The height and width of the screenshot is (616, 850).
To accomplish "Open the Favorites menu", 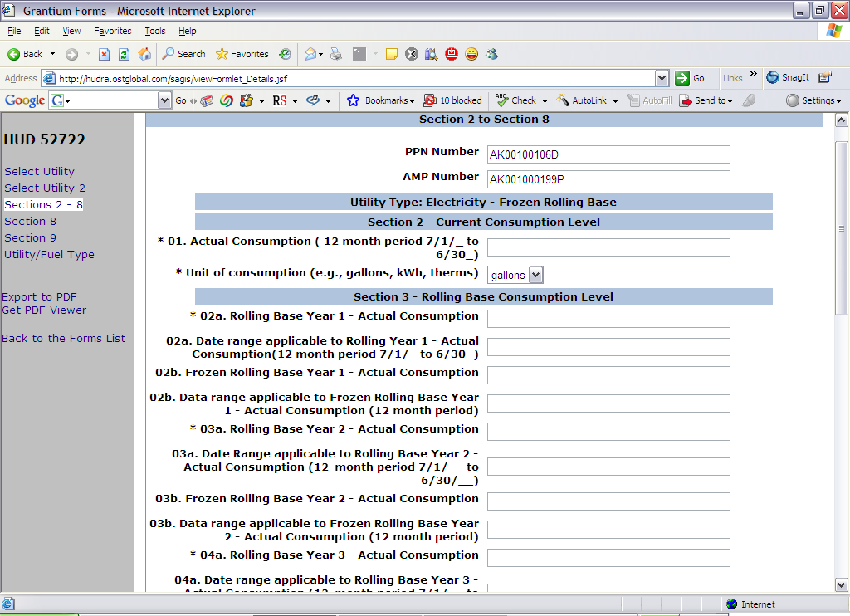I will pos(112,31).
